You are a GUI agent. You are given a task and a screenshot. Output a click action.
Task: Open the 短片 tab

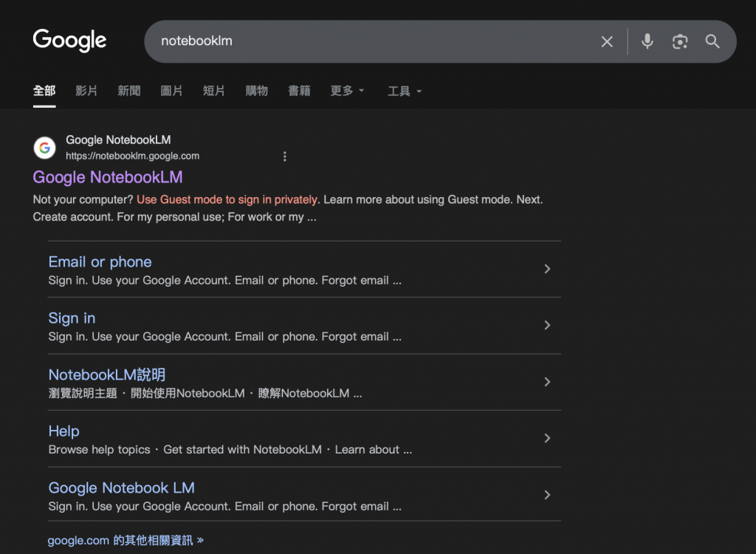pyautogui.click(x=213, y=91)
